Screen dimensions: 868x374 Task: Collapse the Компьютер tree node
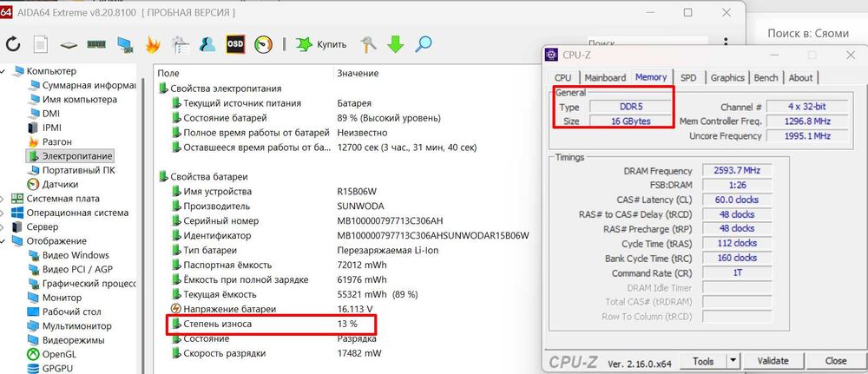click(3, 71)
